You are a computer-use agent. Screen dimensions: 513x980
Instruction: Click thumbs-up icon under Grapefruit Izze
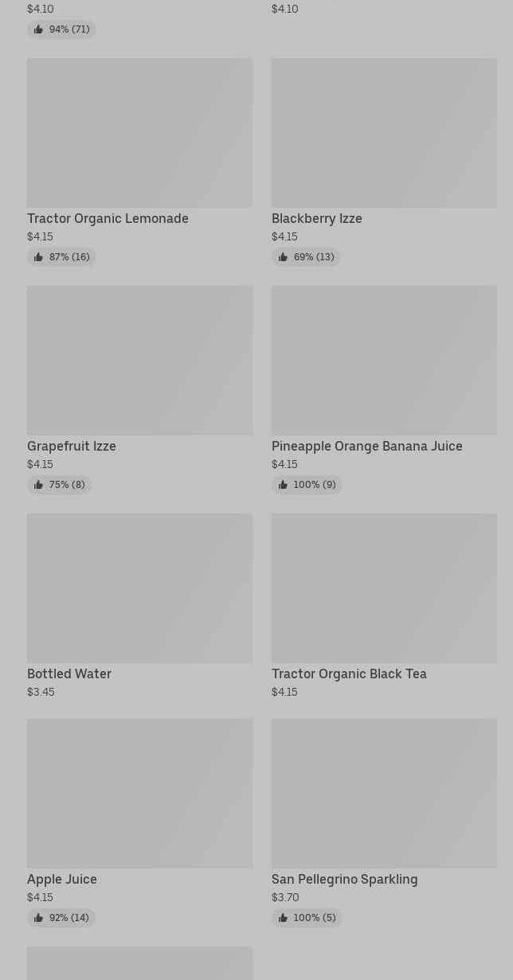(x=38, y=485)
